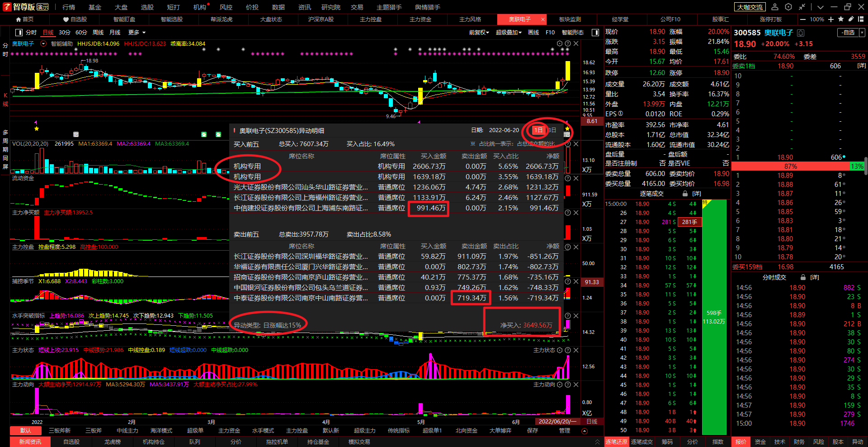This screenshot has height=447, width=868.
Task: Open 张停打板 tab
Action: pos(771,19)
